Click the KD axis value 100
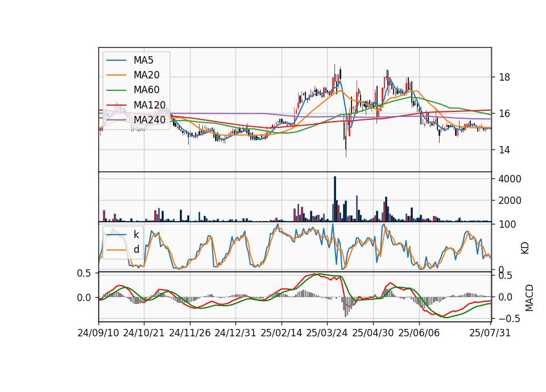546x392 pixels. coord(507,224)
